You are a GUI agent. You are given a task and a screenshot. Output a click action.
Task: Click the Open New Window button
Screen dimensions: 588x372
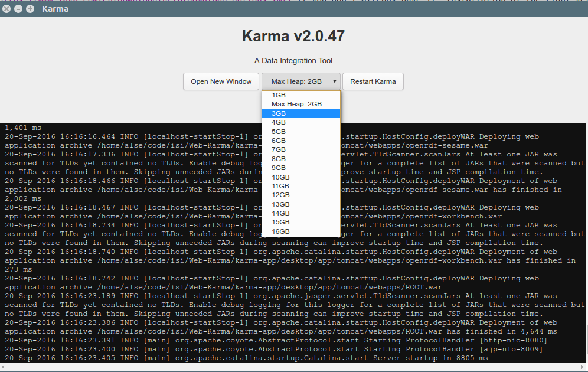point(221,81)
